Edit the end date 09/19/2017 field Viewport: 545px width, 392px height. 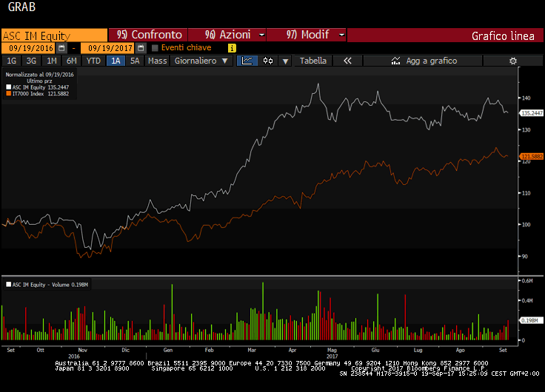pyautogui.click(x=108, y=48)
